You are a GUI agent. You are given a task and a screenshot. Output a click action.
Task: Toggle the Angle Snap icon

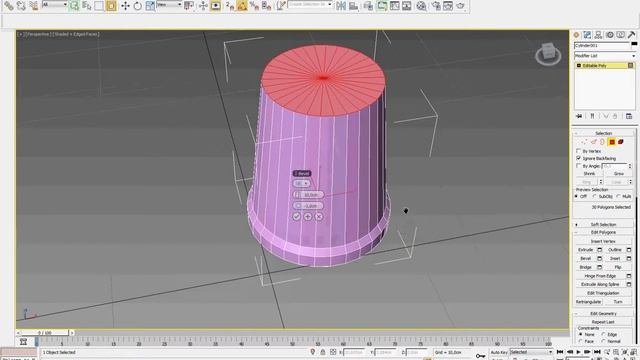click(242, 6)
